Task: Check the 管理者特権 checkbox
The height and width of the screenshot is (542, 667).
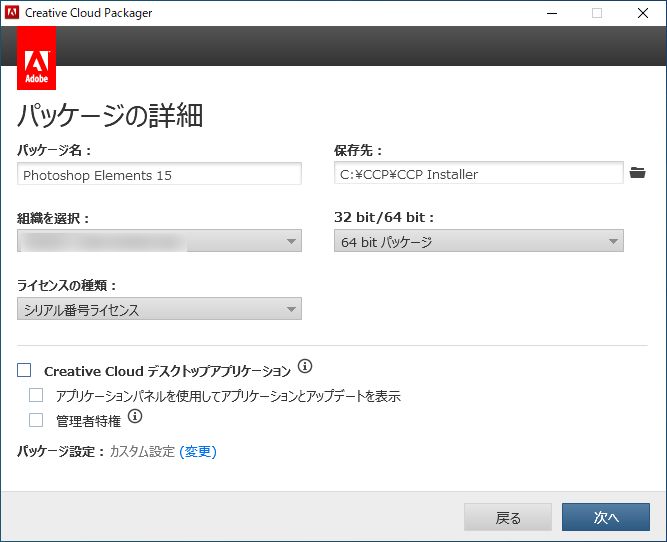Action: tap(36, 420)
